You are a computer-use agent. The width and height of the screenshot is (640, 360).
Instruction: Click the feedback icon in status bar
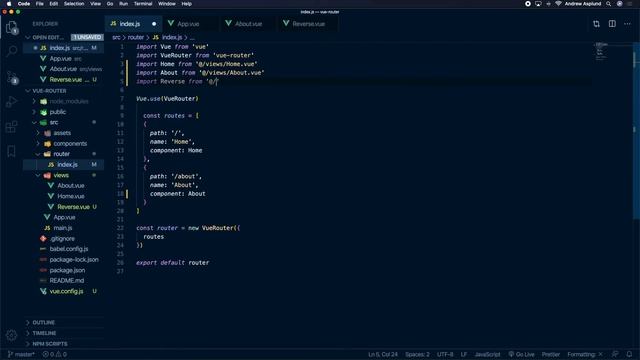[615, 354]
